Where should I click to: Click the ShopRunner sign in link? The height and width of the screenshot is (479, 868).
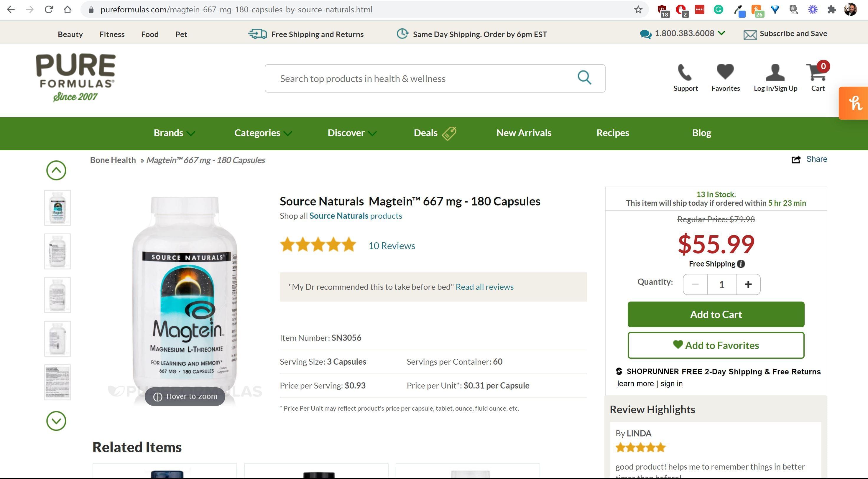pyautogui.click(x=671, y=384)
